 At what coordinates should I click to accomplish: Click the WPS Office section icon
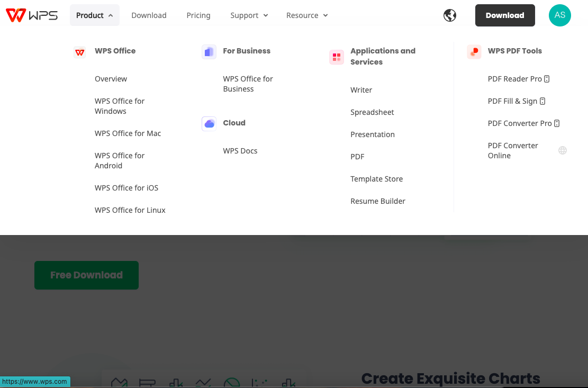click(x=79, y=52)
